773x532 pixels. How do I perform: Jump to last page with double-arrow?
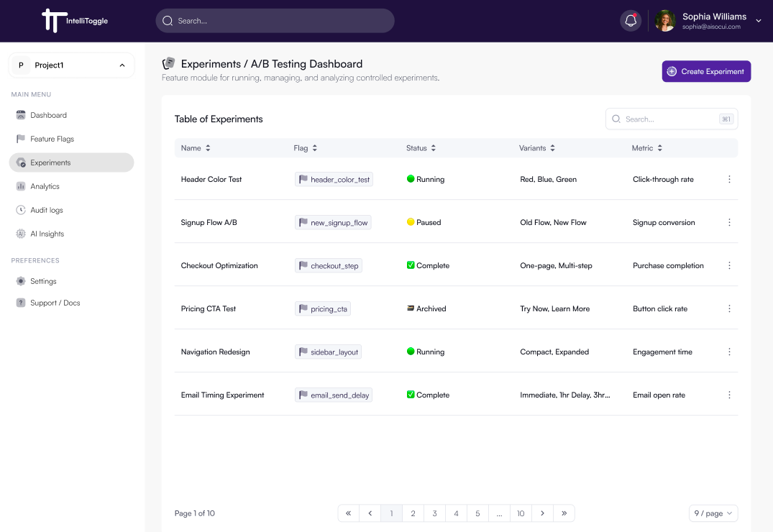click(564, 513)
